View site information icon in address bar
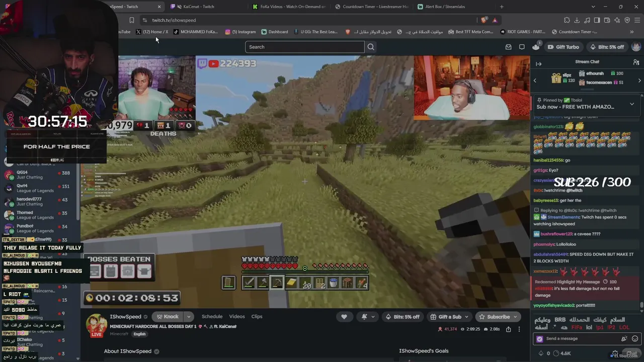 tap(145, 20)
